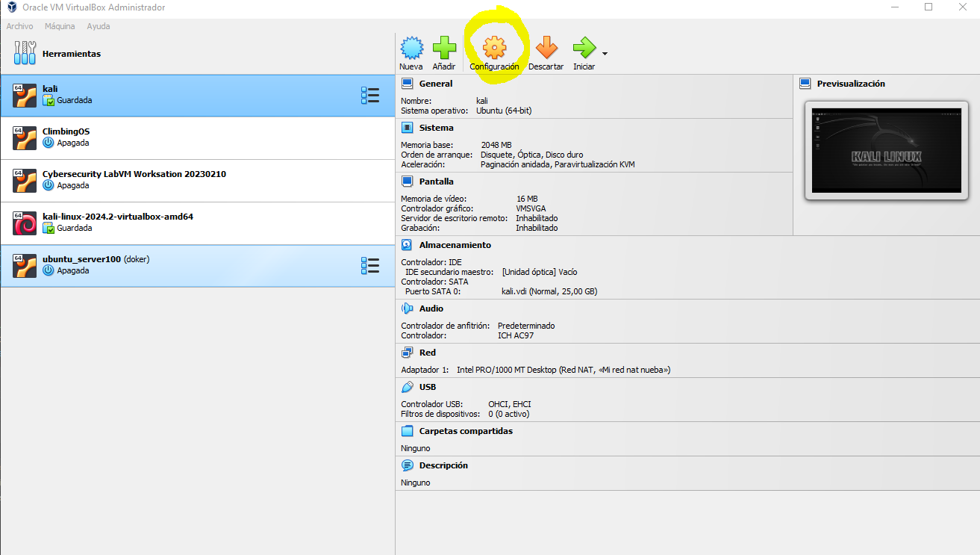This screenshot has width=980, height=555.
Task: Click the Audio speaker icon
Action: tap(407, 308)
